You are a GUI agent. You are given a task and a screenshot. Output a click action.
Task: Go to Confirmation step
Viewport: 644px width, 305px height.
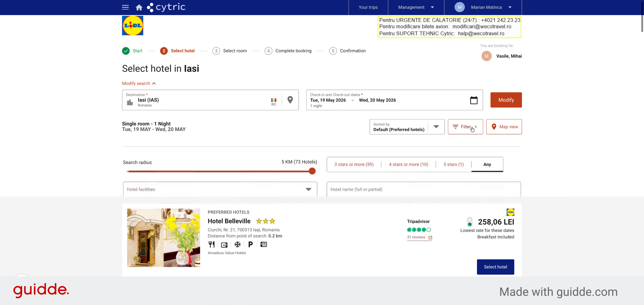tap(347, 51)
